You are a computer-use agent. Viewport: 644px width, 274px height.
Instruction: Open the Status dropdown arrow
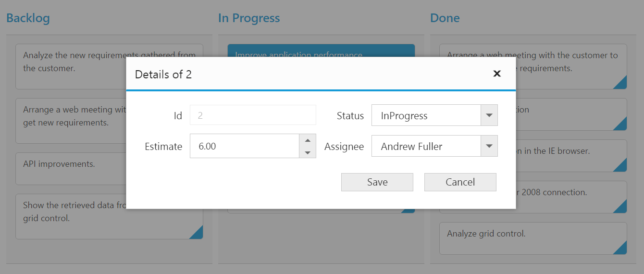tap(489, 115)
